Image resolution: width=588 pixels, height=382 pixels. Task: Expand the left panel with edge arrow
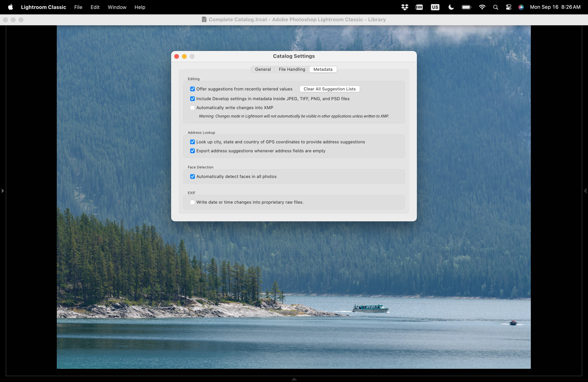coord(3,191)
